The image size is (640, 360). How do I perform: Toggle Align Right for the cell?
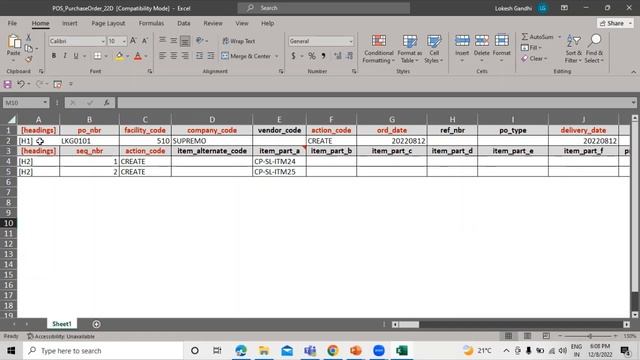185,56
